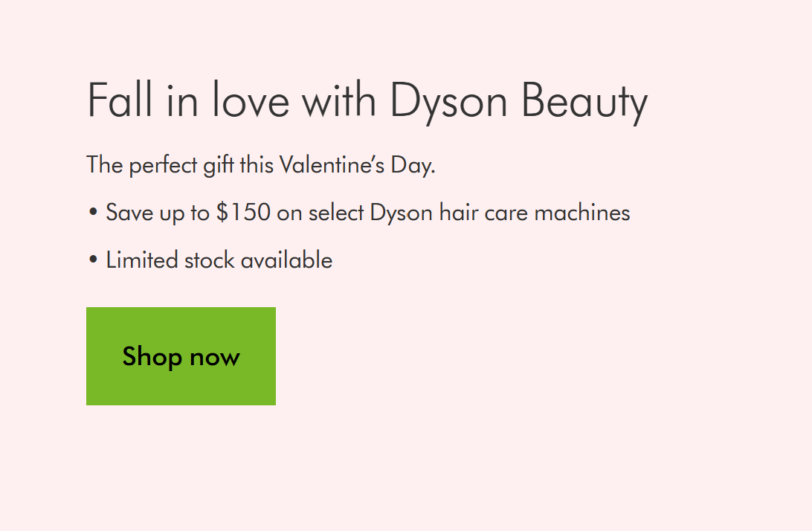Click the word love in the heading
Screen dimensions: 812x531
point(251,100)
